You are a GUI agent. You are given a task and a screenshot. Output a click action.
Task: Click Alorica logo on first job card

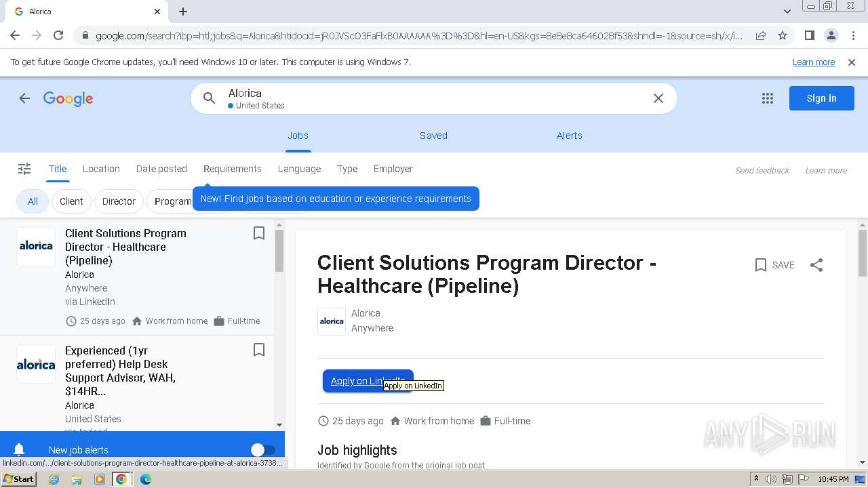click(x=36, y=246)
